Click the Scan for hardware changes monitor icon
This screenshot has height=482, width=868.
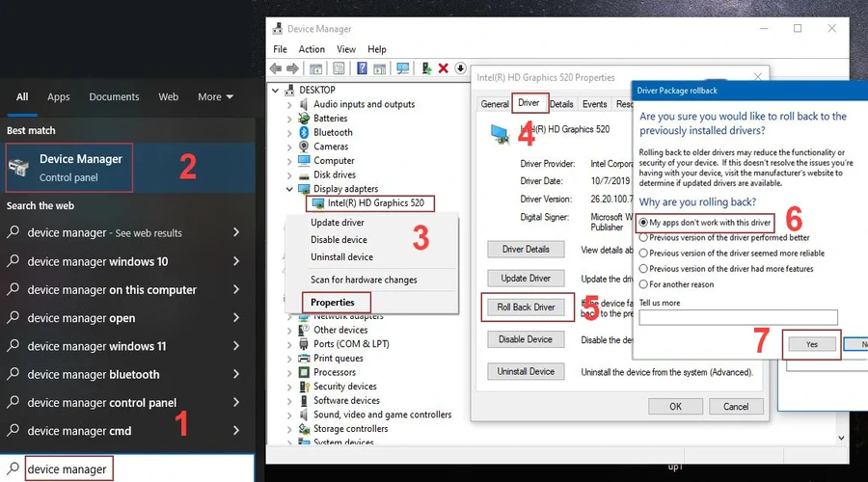point(403,68)
